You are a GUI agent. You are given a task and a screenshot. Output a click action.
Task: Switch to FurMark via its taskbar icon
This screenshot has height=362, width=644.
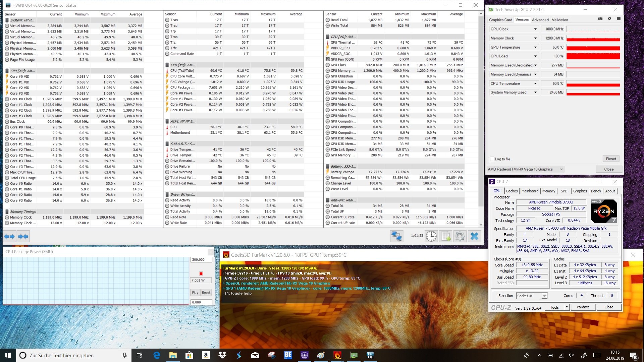tap(337, 355)
